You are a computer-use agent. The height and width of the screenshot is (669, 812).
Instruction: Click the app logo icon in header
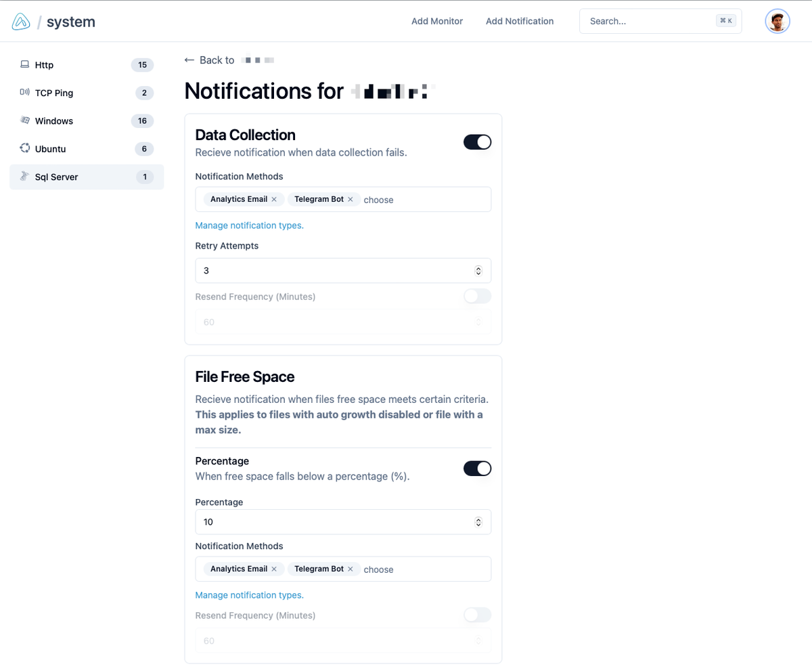[x=21, y=22]
